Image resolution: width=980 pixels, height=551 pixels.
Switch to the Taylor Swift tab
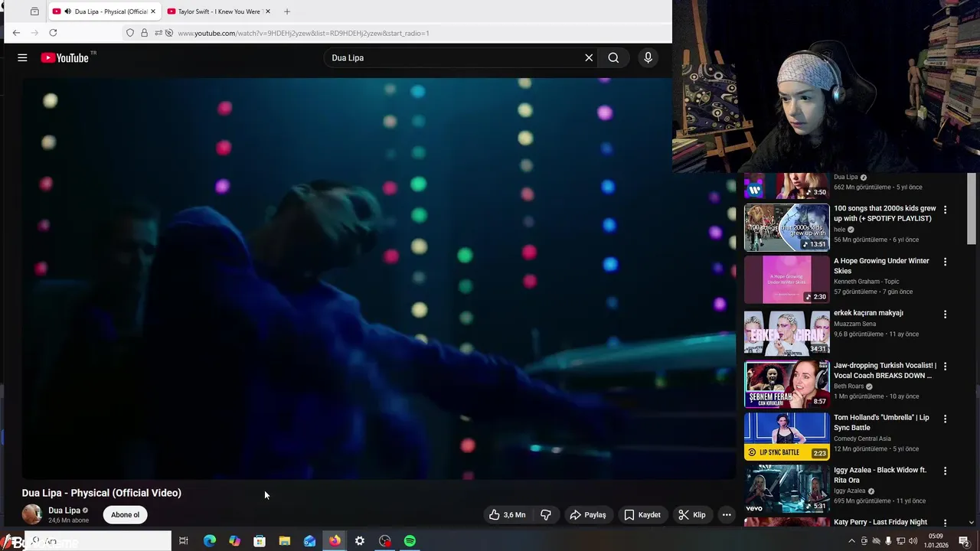pos(219,11)
